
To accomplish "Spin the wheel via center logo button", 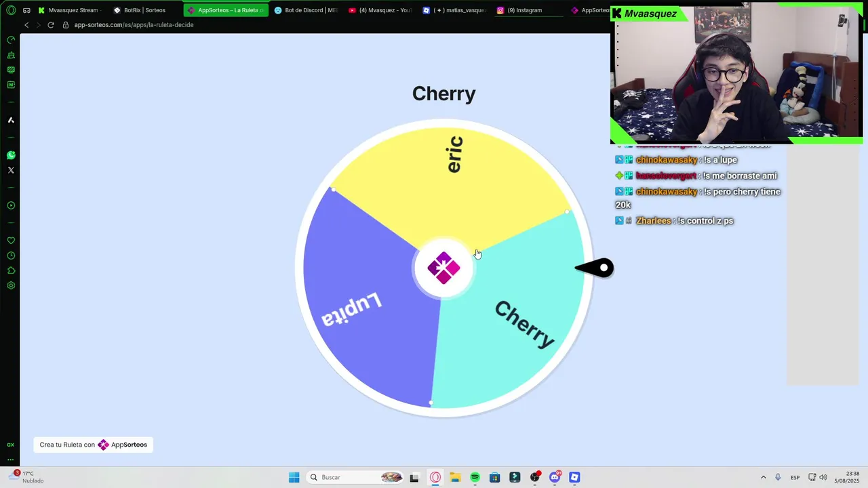I will pos(443,268).
